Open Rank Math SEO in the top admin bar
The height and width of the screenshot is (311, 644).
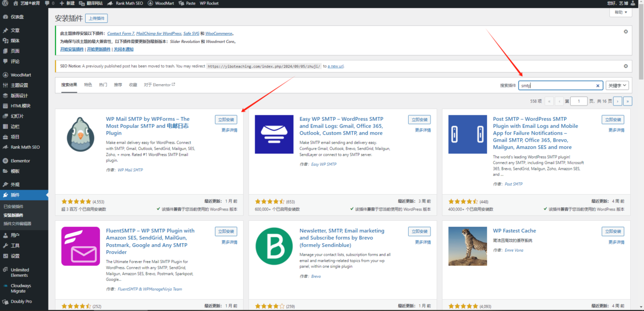tap(126, 3)
